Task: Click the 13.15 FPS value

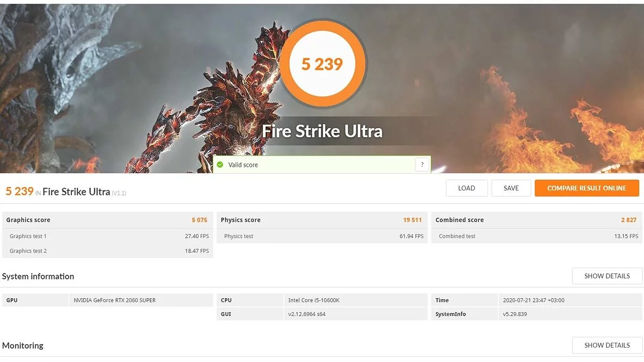Action: click(626, 236)
